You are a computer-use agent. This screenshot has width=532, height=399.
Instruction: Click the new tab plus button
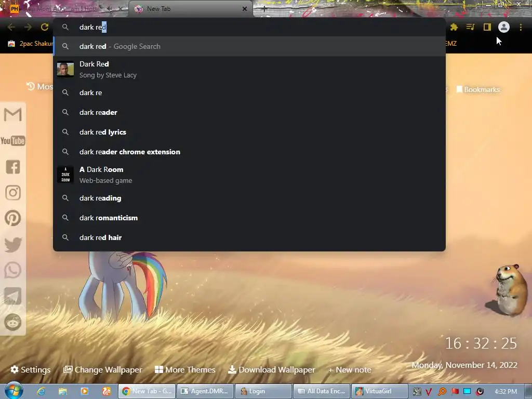click(x=264, y=9)
